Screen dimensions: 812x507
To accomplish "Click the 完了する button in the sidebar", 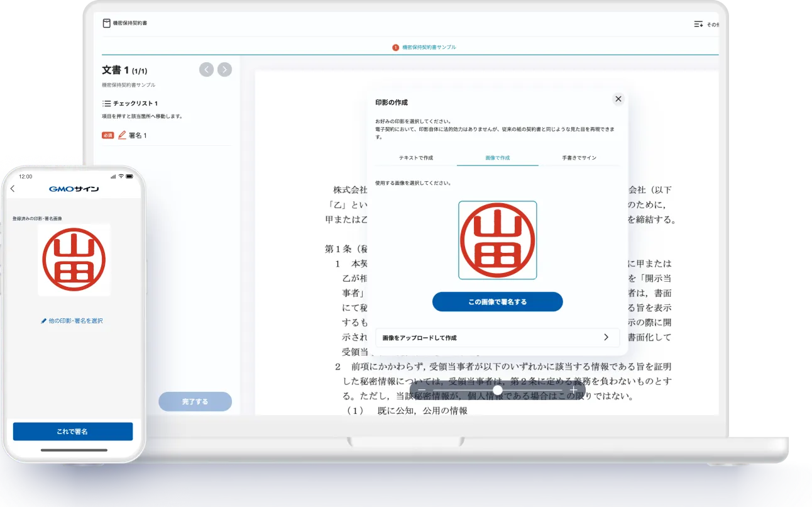I will click(x=195, y=401).
